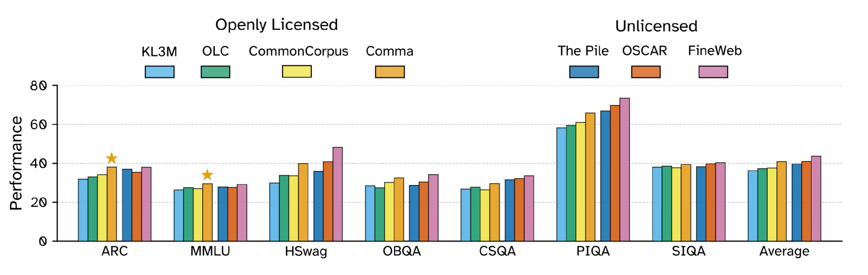The image size is (868, 275).
Task: Select the OSCAR legend color swatch
Action: coord(645,72)
